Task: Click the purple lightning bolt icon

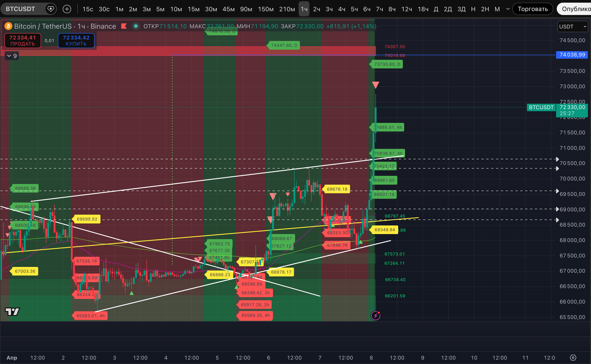Action: 375,316
